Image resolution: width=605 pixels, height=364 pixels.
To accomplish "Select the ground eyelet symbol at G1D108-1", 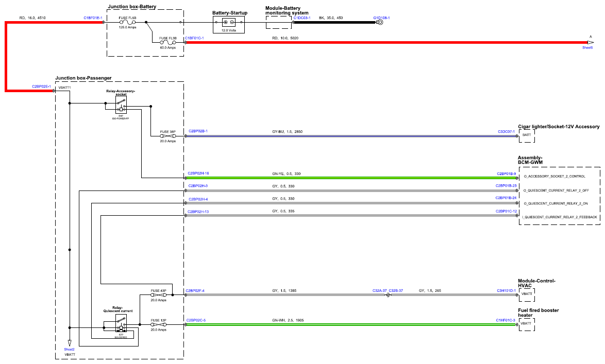I will (380, 22).
